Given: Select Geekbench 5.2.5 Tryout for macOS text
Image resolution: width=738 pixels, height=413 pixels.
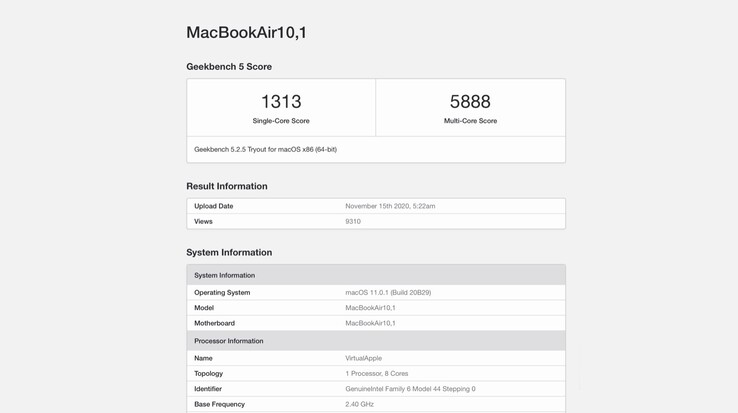Looking at the screenshot, I should [x=265, y=149].
